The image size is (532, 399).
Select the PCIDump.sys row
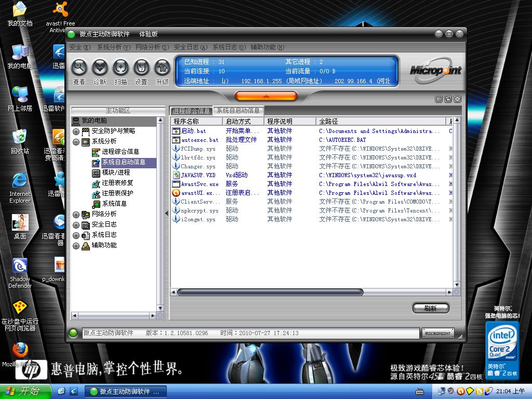point(312,149)
